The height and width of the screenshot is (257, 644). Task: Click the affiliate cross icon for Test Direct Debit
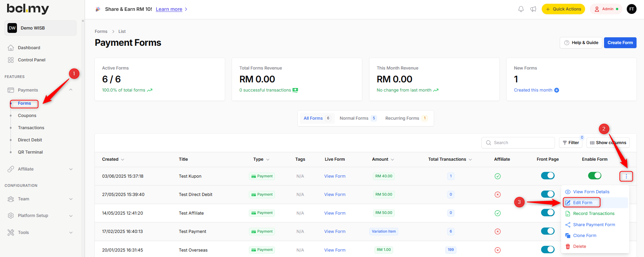(497, 195)
